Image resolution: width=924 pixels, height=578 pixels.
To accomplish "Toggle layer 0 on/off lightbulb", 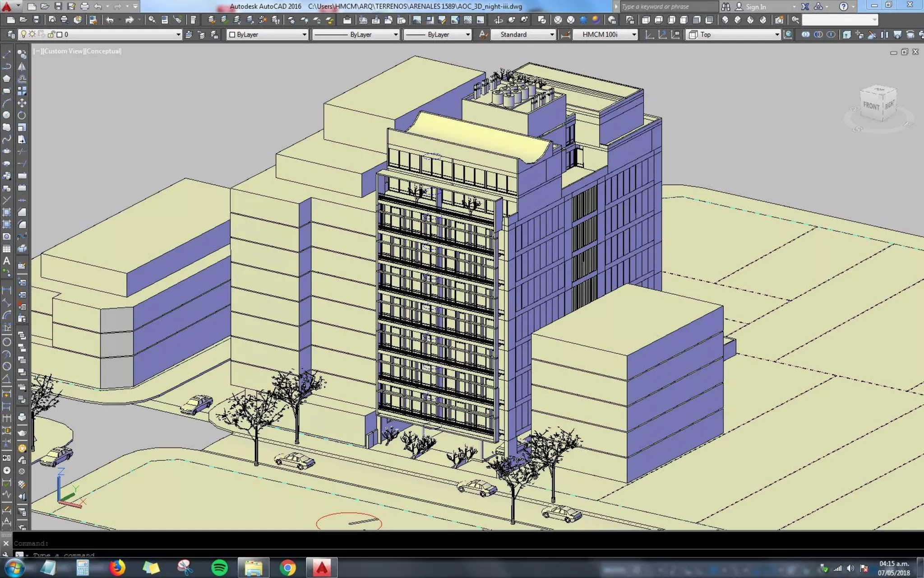I will [24, 34].
